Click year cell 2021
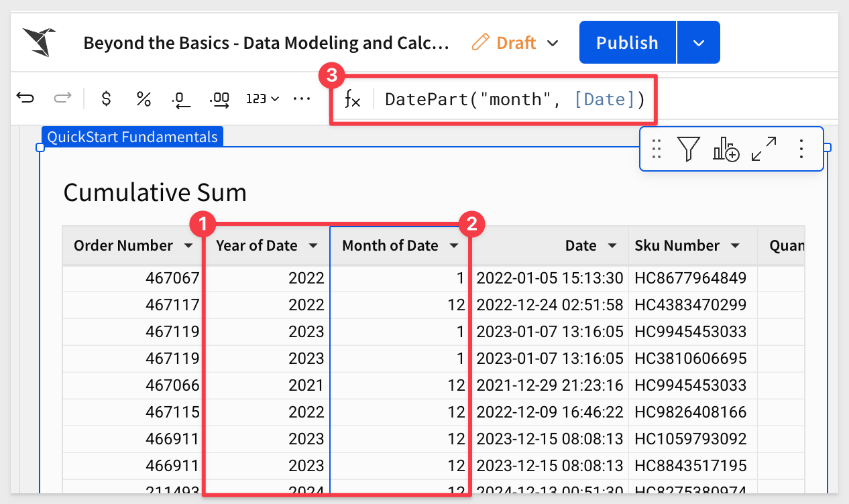849x504 pixels. click(x=267, y=385)
